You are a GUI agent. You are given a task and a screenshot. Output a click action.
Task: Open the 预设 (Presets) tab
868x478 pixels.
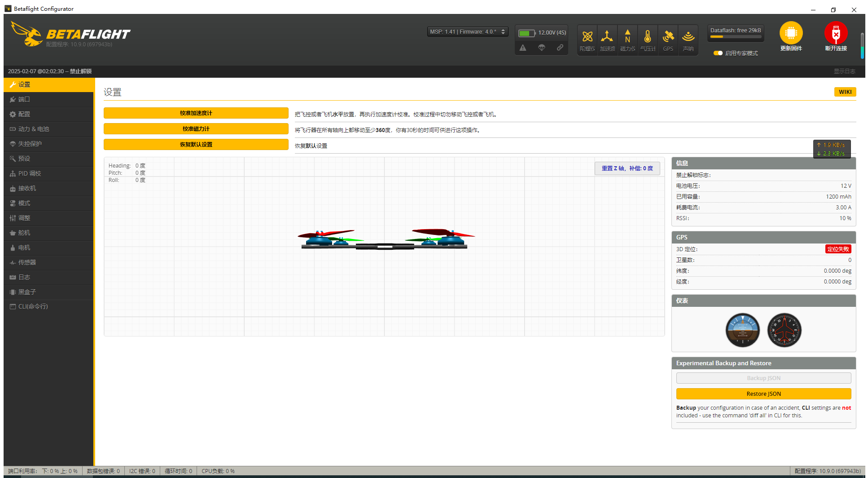coord(48,159)
